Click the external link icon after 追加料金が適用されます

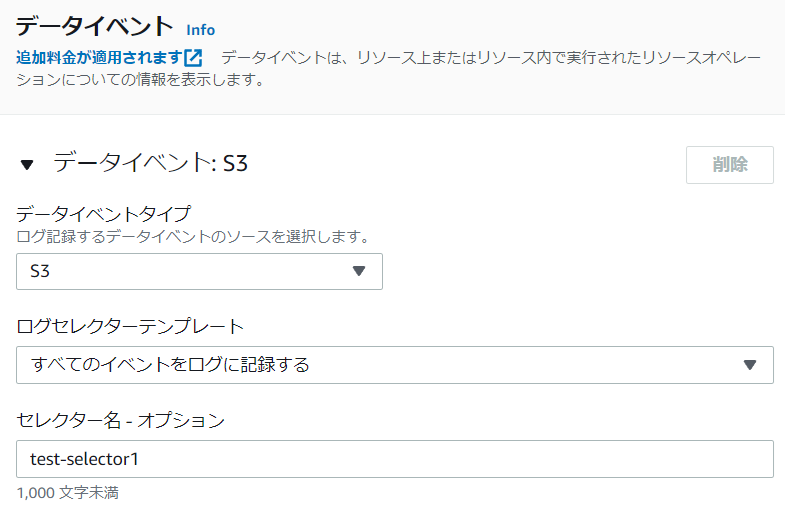(194, 57)
